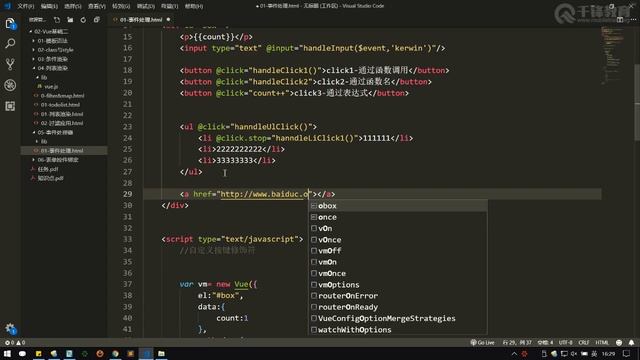Open the 02- html file under 04- folder
Screen dimensions: 640x360
coord(62,123)
